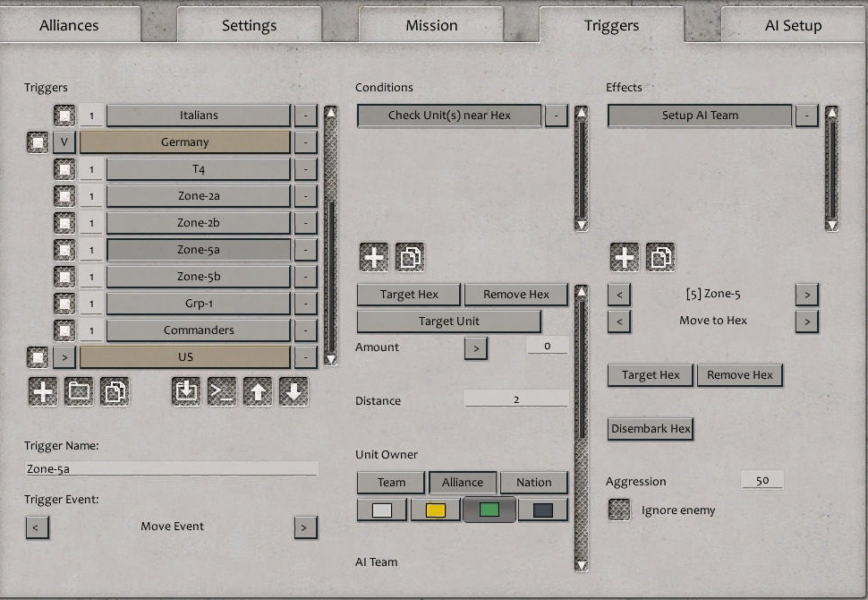
Task: Enable the Ignore enemy checkbox
Action: pos(619,510)
